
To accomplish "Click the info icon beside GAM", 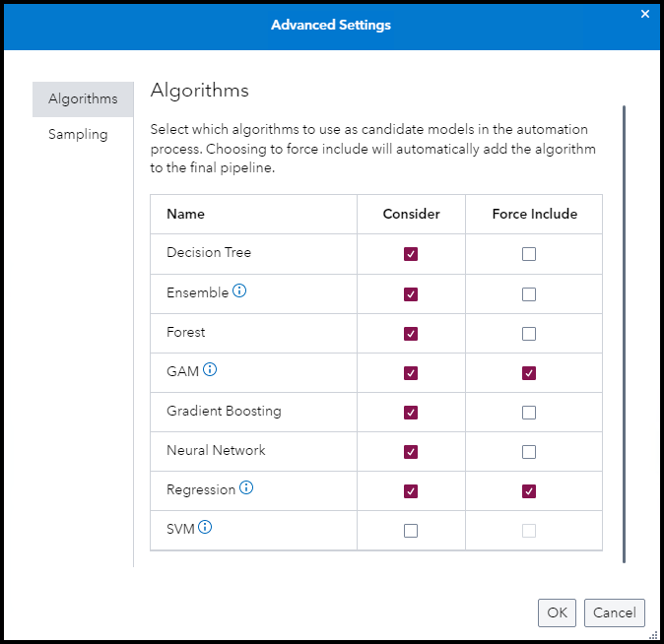I will pos(210,371).
